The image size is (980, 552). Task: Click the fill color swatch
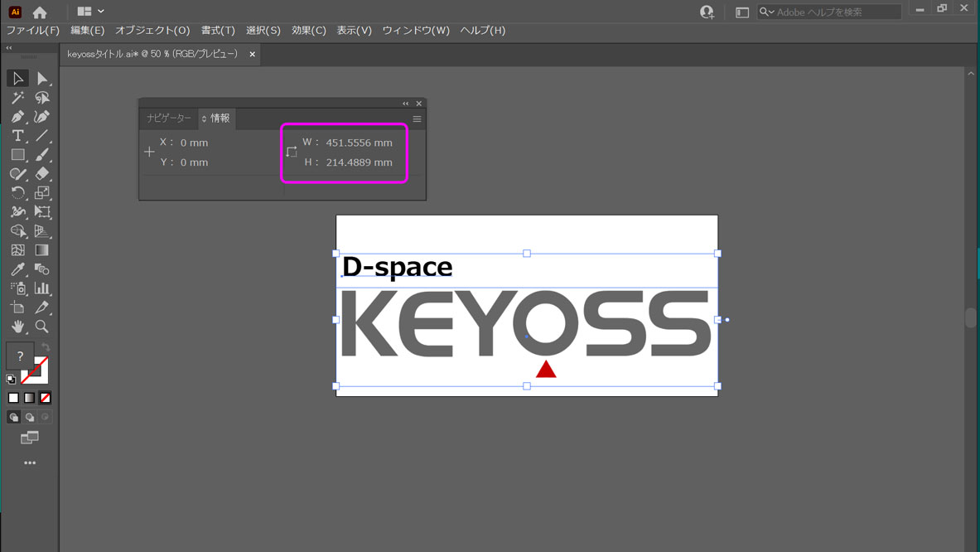coord(20,356)
